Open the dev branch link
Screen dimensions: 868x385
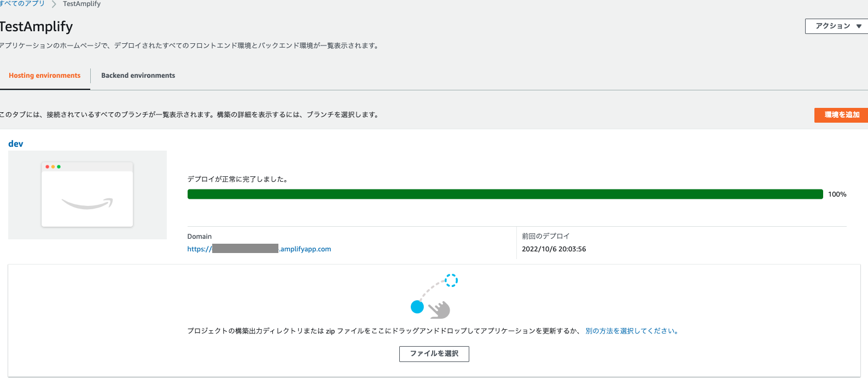pos(16,143)
